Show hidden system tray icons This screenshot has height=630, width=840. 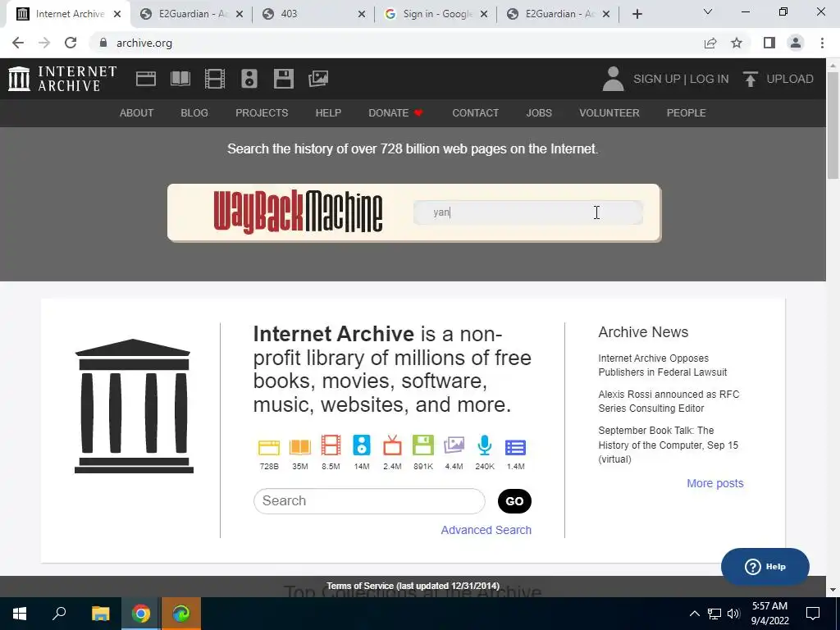(x=694, y=614)
